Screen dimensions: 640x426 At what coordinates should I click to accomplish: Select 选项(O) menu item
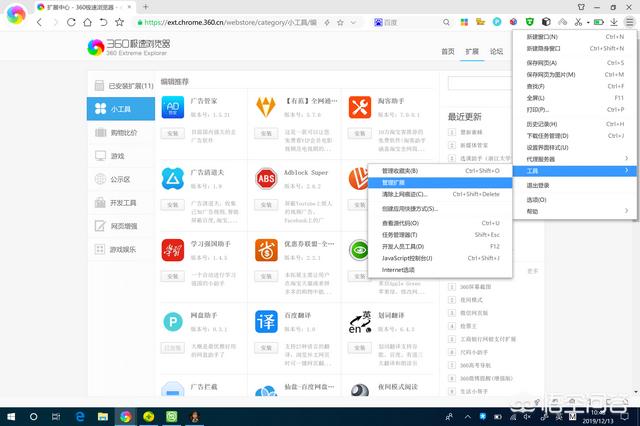click(575, 200)
